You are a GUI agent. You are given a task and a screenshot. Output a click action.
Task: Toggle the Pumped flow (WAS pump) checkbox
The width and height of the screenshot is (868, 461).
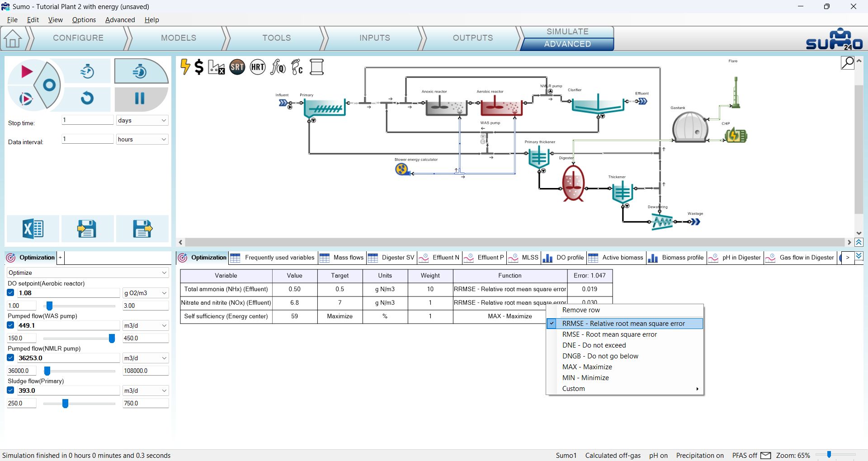tap(11, 325)
